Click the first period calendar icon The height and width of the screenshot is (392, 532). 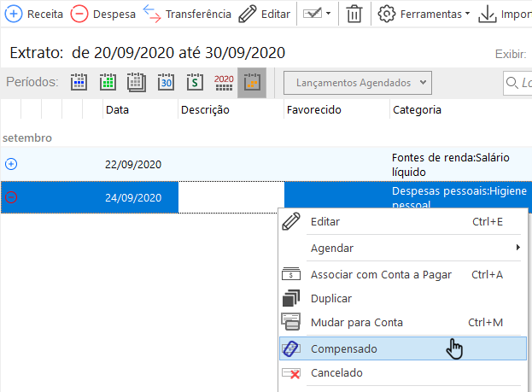coord(79,83)
